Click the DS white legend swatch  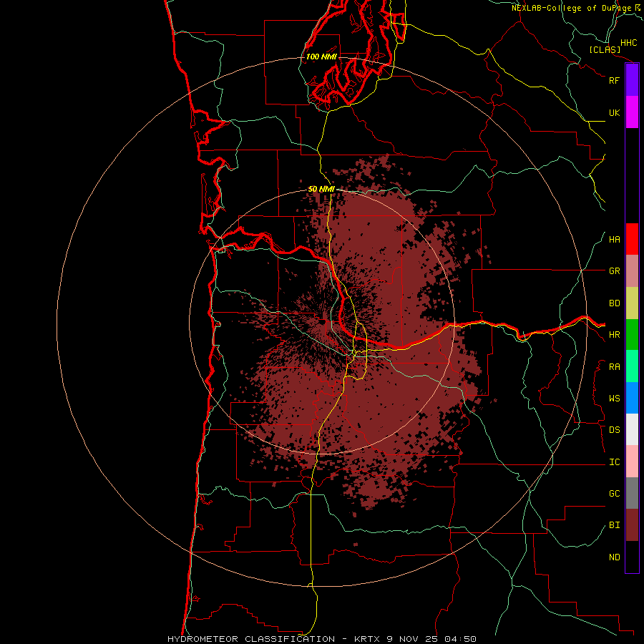(632, 429)
